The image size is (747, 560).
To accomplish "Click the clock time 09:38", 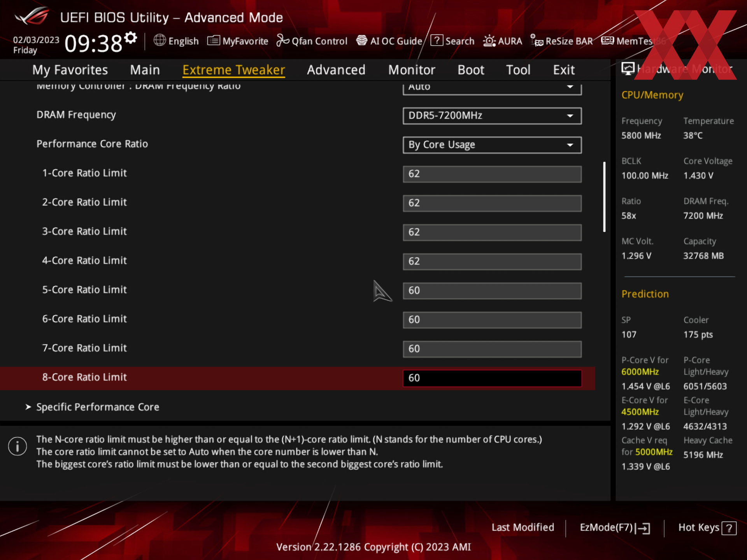I will coord(93,43).
